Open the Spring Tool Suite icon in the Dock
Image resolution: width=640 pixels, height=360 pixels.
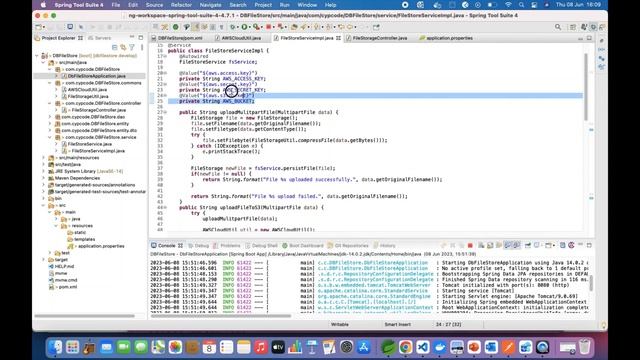point(388,347)
